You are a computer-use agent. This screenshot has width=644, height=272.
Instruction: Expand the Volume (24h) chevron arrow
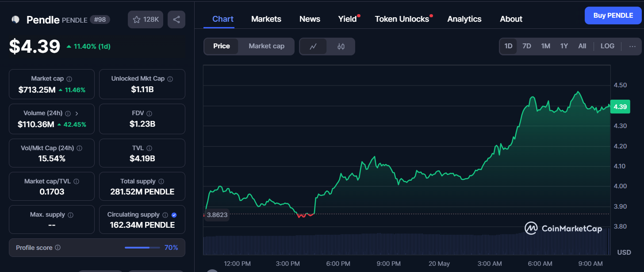(77, 113)
